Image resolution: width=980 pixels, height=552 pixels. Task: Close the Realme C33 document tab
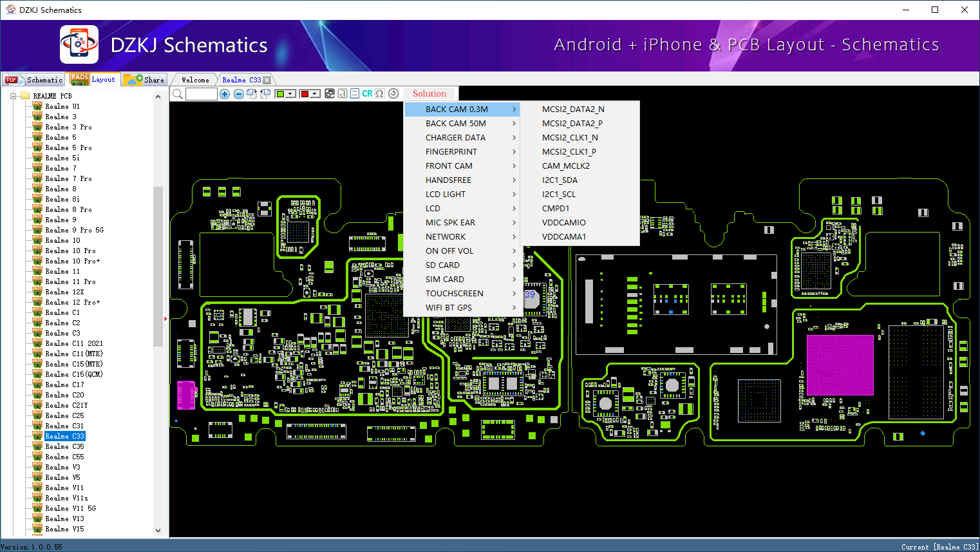coord(267,81)
